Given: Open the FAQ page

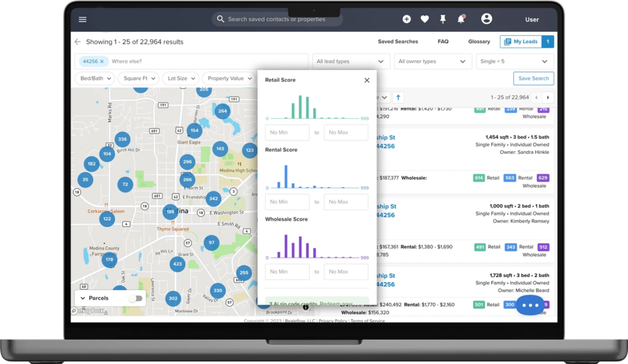Looking at the screenshot, I should 443,42.
